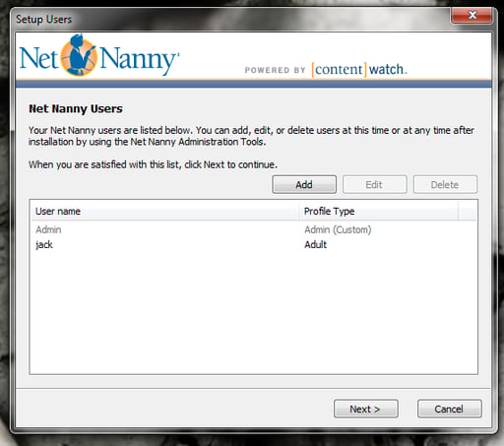Sort by the User name column header
The width and height of the screenshot is (504, 446).
pyautogui.click(x=164, y=211)
